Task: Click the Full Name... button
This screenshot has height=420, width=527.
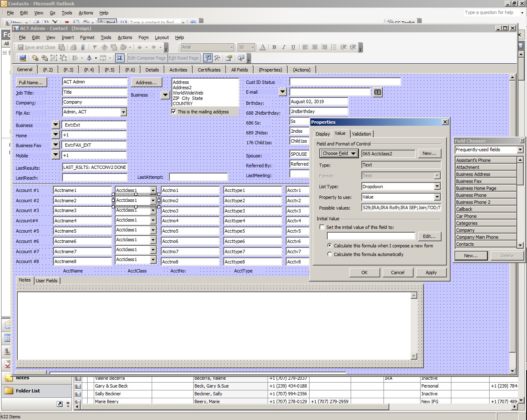Action: [x=31, y=82]
